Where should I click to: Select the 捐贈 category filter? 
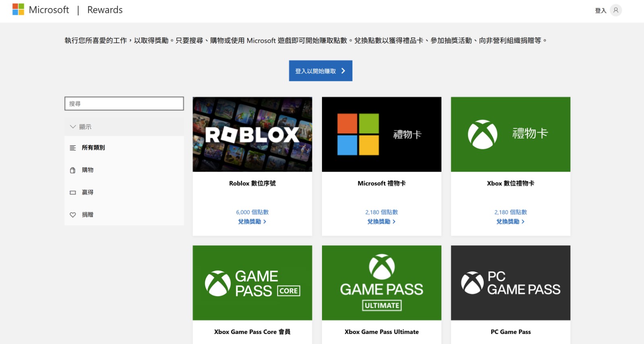(124, 215)
